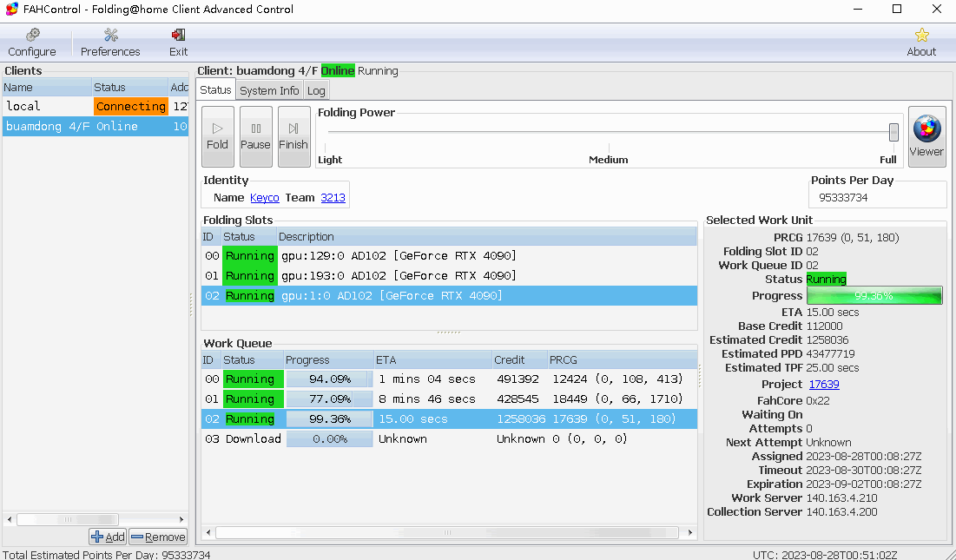This screenshot has width=956, height=560.
Task: Sort Work Queue by Progress header
Action: pyautogui.click(x=328, y=360)
